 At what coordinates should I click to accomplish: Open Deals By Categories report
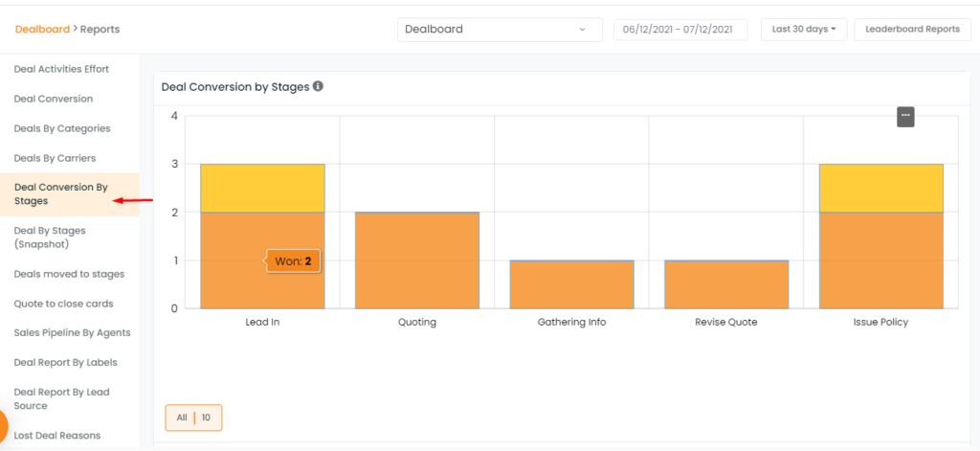pyautogui.click(x=62, y=128)
